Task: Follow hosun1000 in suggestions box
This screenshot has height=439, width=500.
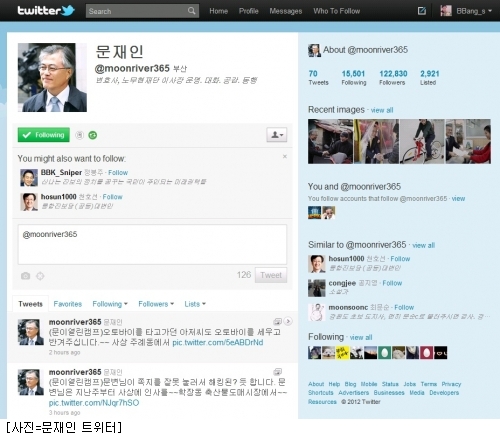Action: 113,197
